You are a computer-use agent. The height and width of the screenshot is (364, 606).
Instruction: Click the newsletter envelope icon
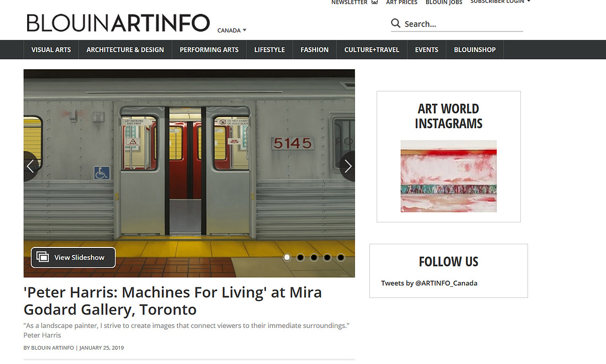pos(374,2)
